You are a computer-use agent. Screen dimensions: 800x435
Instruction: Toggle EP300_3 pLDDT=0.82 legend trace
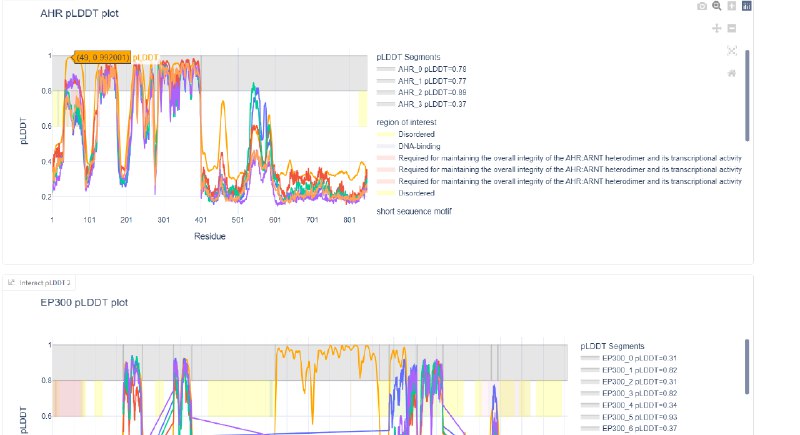tap(629, 393)
